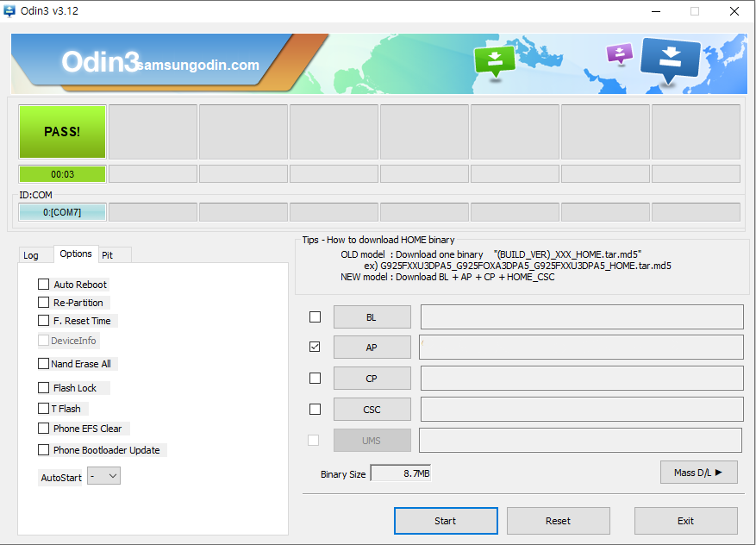756x545 pixels.
Task: Click the Odin3 app icon in title bar
Action: [9, 10]
